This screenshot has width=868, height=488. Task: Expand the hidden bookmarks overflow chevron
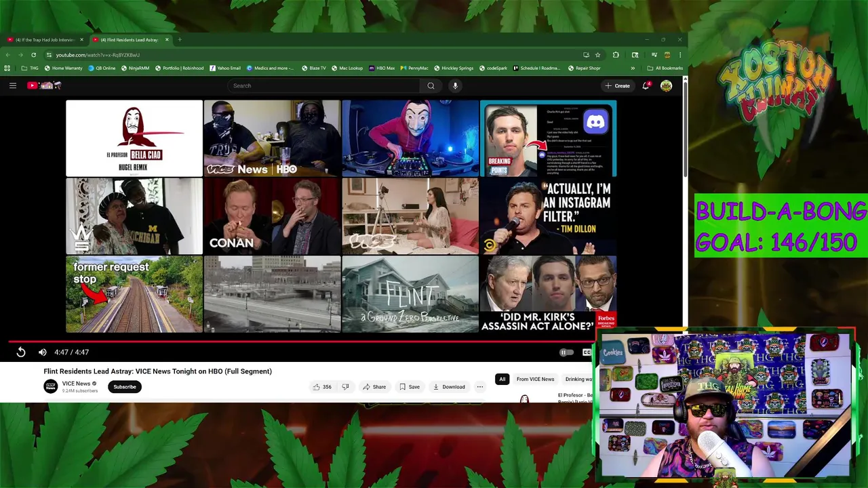633,68
